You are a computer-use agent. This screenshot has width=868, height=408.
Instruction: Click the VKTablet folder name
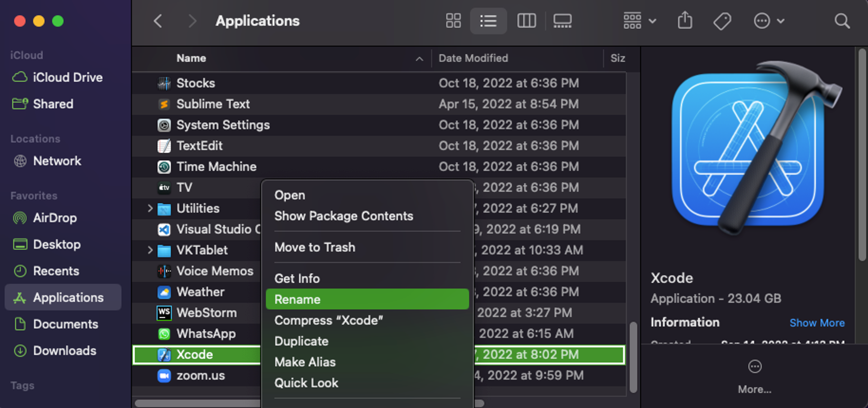pyautogui.click(x=202, y=250)
